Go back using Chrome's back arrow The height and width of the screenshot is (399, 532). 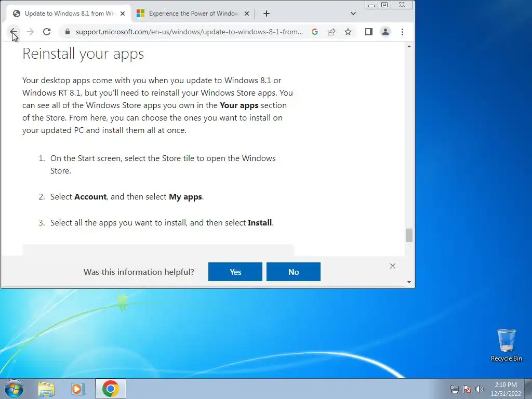tap(13, 32)
